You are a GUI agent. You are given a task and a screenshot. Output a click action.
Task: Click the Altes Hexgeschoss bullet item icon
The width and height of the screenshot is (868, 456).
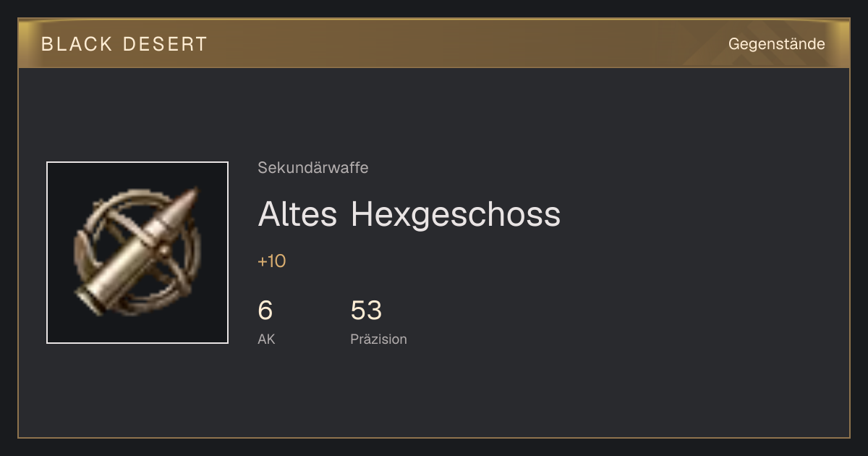click(x=137, y=253)
